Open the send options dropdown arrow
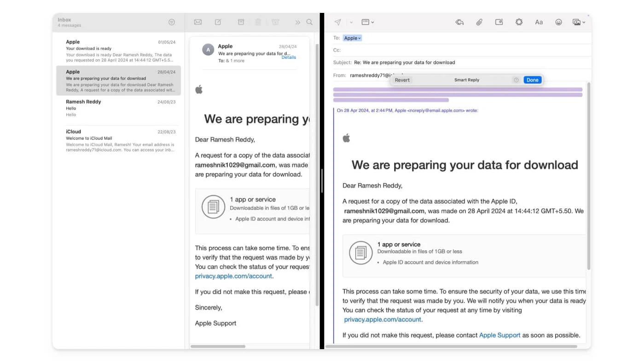 (x=351, y=22)
